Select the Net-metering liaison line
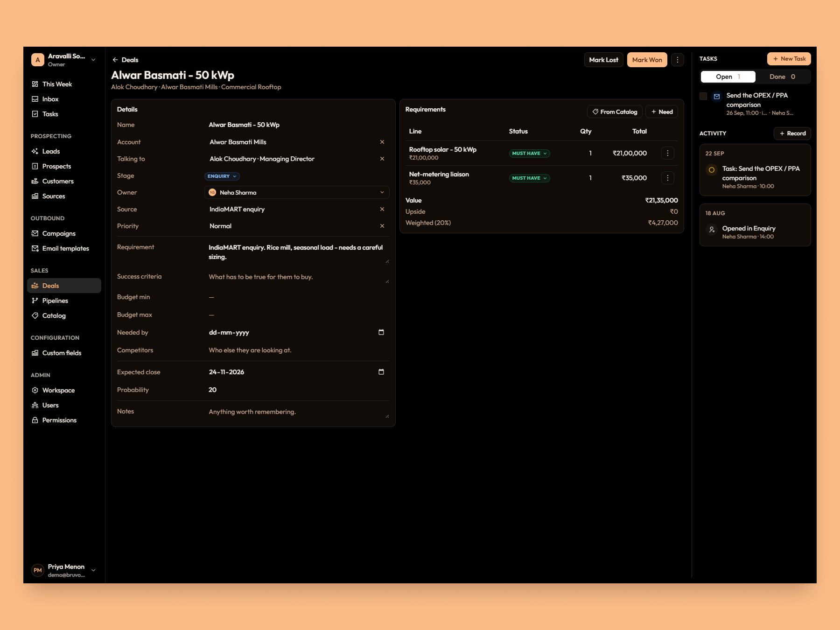The height and width of the screenshot is (630, 840). pos(439,175)
